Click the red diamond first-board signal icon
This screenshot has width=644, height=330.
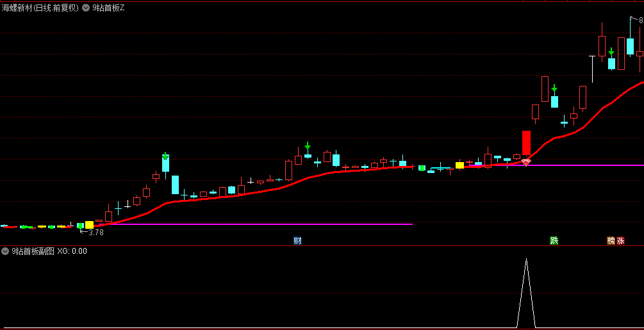pos(526,163)
